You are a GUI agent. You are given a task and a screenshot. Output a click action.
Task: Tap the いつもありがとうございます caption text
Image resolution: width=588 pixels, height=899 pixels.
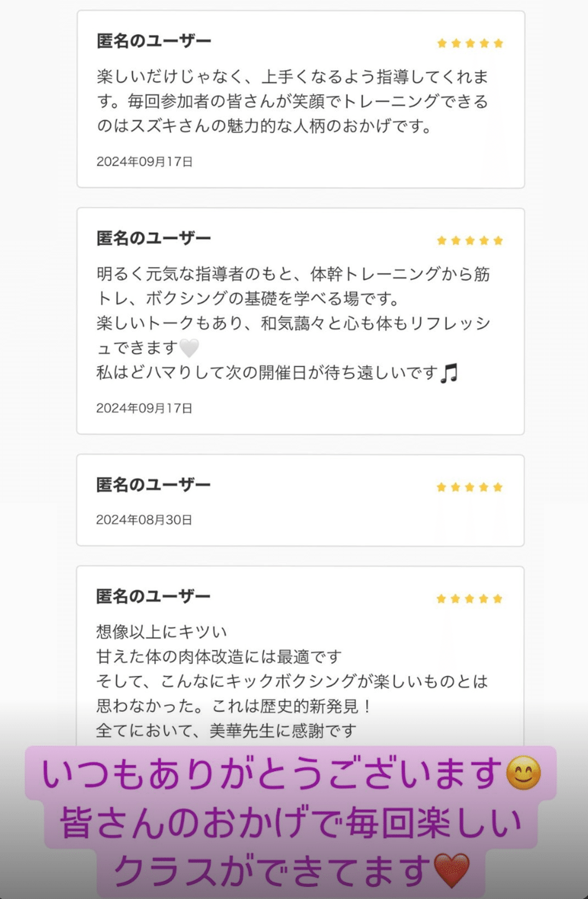point(272,773)
